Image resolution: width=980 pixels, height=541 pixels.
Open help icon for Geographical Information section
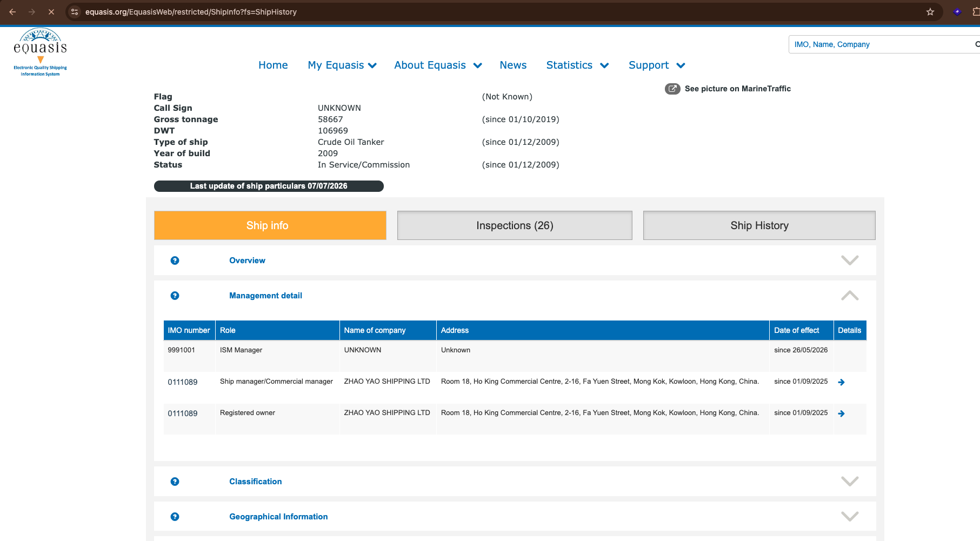(x=175, y=517)
